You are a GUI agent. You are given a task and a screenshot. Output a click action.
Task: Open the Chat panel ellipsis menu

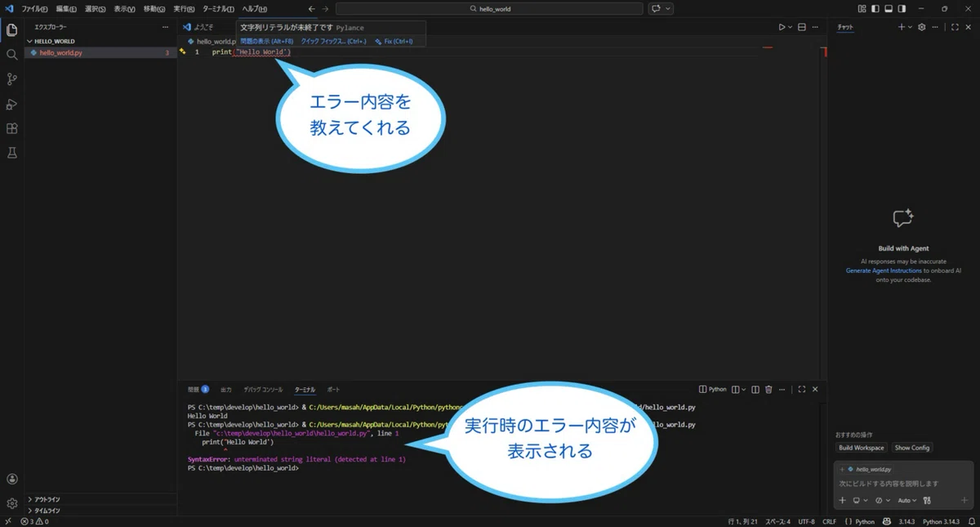pos(937,27)
